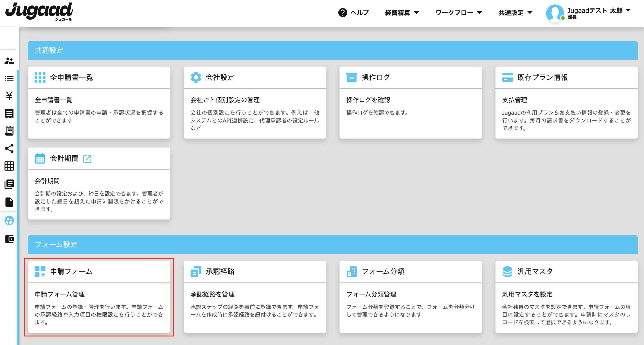Open the yen expense sidebar icon
Viewport: 644px width, 345px height.
point(9,96)
